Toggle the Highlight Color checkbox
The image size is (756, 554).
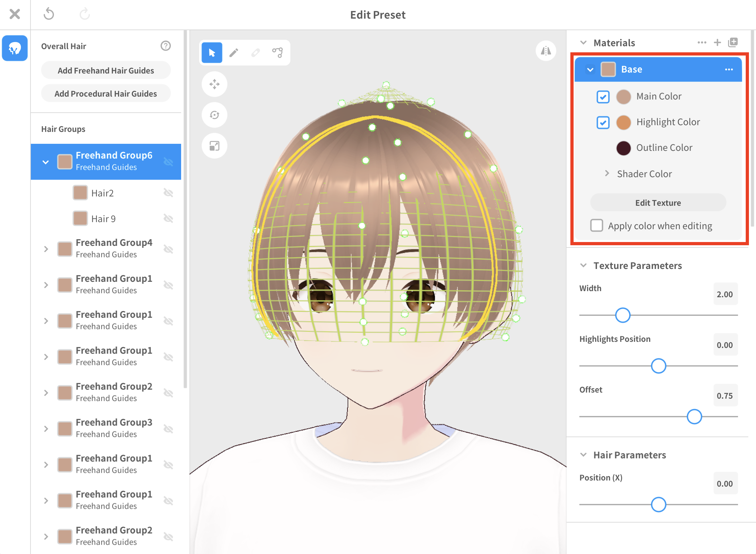[x=603, y=122]
